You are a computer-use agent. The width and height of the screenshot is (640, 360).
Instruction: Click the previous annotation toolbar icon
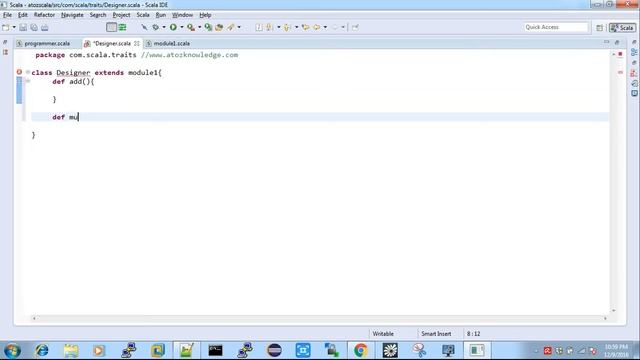(x=287, y=27)
